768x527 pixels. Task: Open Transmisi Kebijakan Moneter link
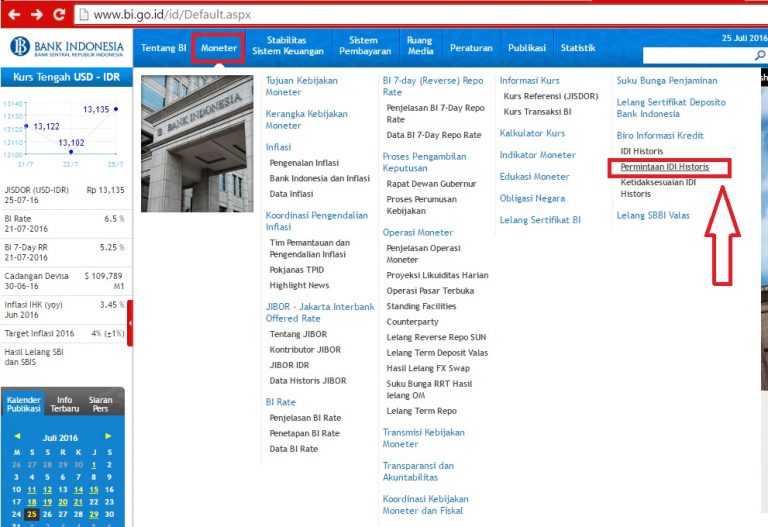(424, 438)
